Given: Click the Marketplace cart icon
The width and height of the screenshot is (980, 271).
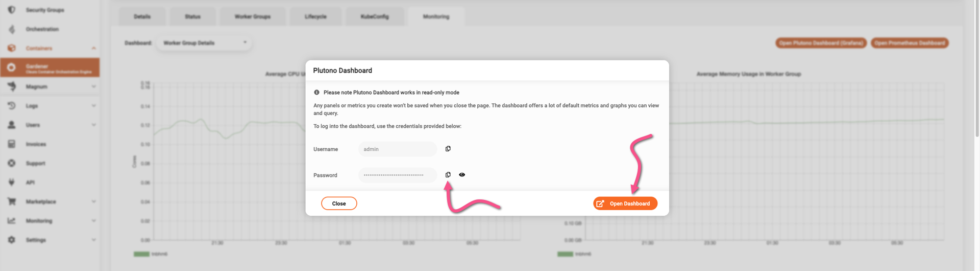Looking at the screenshot, I should click(12, 201).
